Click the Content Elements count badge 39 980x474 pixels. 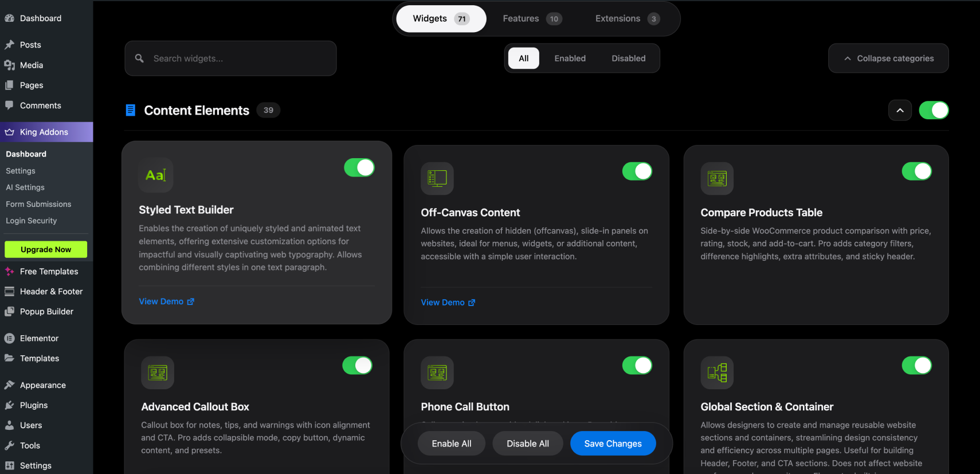[268, 110]
